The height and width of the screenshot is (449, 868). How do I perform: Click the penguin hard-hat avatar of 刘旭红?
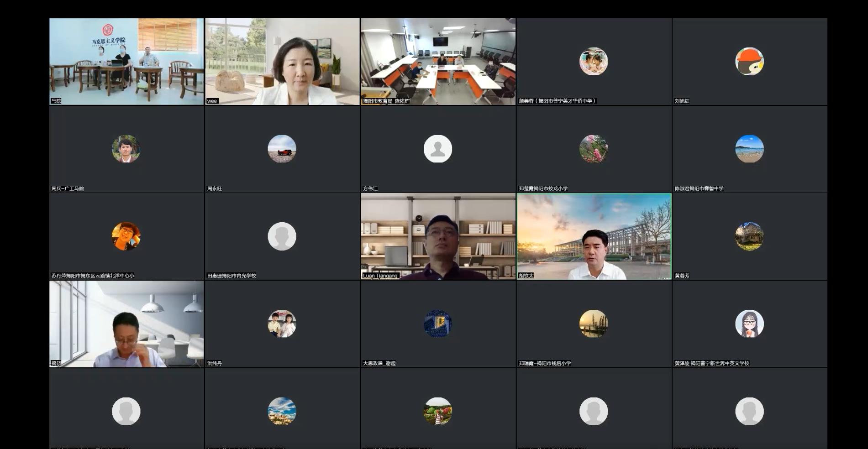(749, 62)
